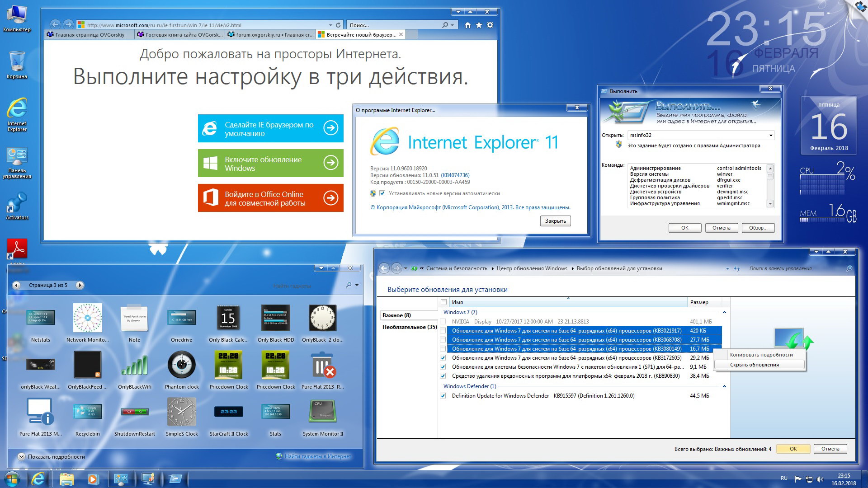
Task: Click the refresh icon in address bar
Action: point(338,25)
